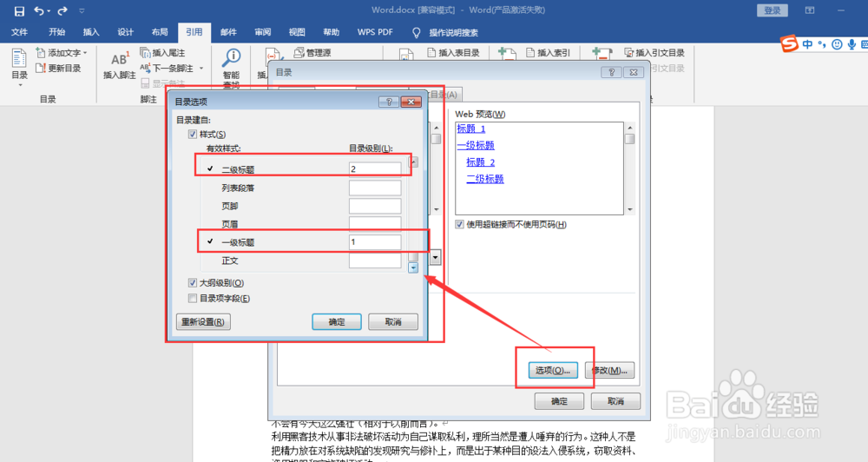Click TOC level field for 一级标题
The height and width of the screenshot is (462, 868).
pyautogui.click(x=375, y=242)
